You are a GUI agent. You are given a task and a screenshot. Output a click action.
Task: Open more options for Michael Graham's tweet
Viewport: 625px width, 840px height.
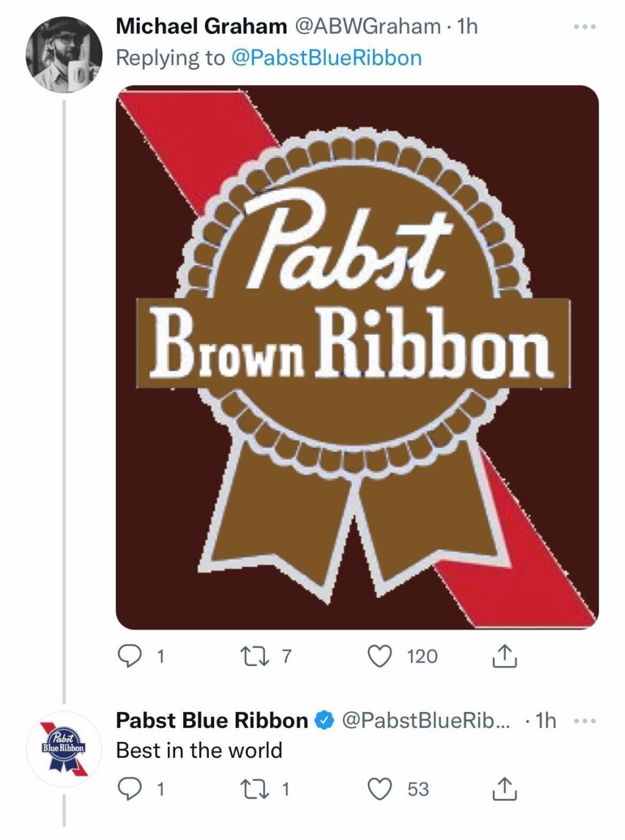pyautogui.click(x=584, y=27)
